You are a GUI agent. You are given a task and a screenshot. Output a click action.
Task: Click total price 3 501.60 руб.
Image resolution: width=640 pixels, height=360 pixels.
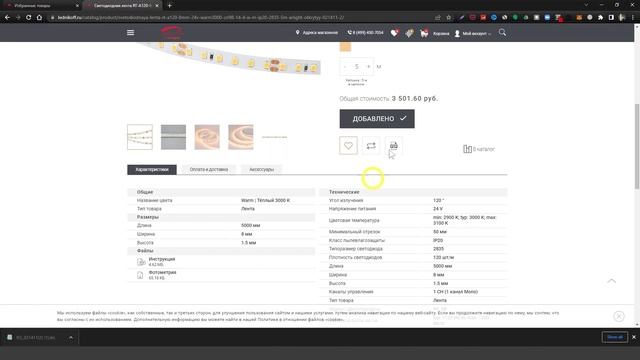point(415,98)
